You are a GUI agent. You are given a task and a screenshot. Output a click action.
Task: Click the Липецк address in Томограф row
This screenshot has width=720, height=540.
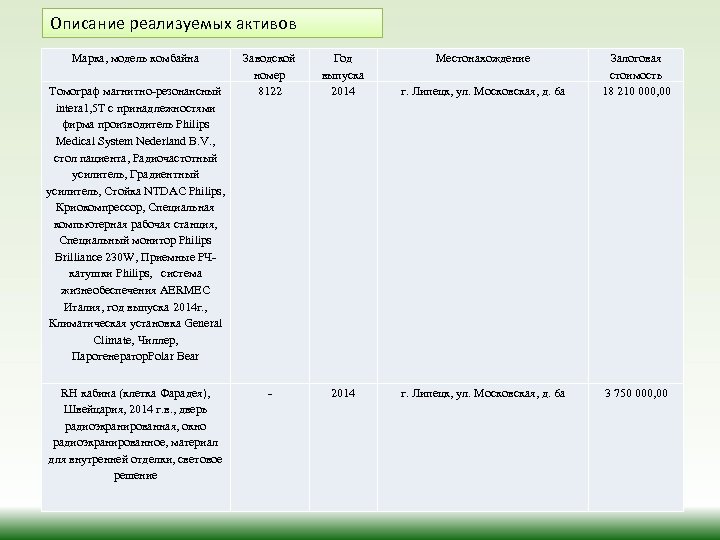483,91
